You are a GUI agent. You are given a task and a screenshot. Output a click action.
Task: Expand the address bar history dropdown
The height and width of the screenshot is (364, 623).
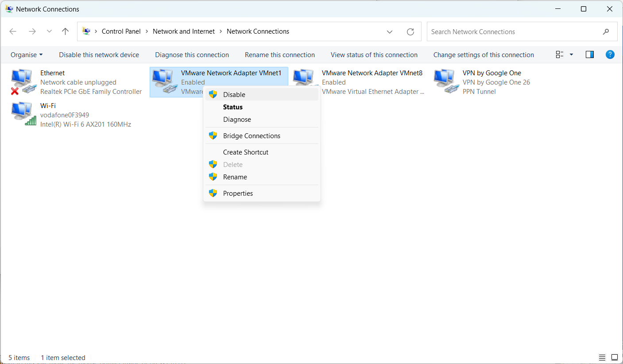point(390,32)
